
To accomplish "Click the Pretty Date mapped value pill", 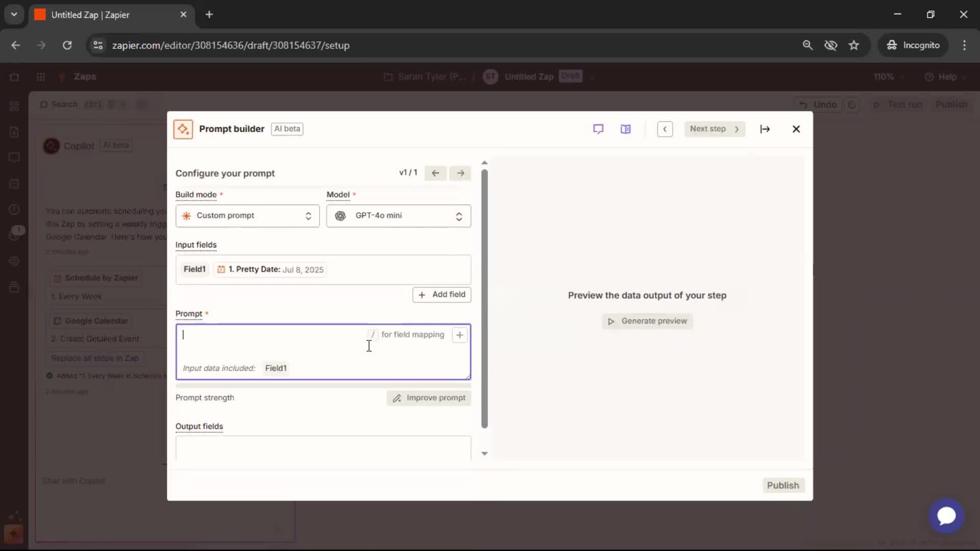I will coord(270,269).
